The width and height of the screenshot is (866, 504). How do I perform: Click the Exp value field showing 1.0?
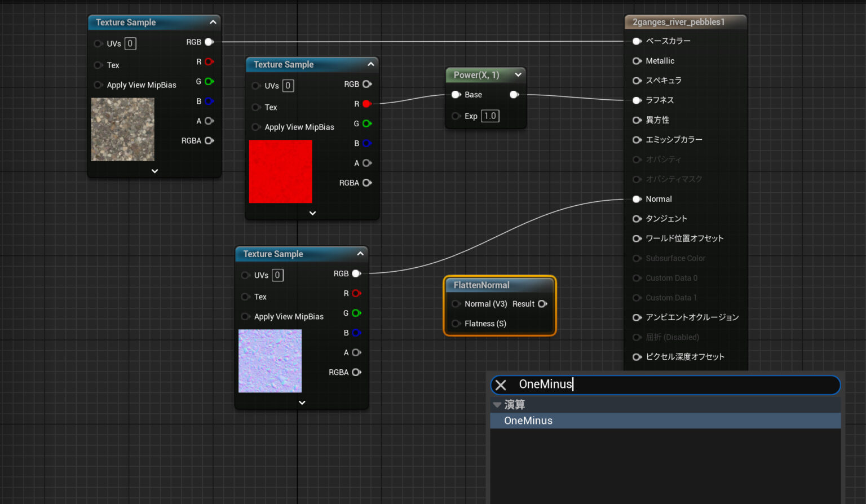point(489,116)
